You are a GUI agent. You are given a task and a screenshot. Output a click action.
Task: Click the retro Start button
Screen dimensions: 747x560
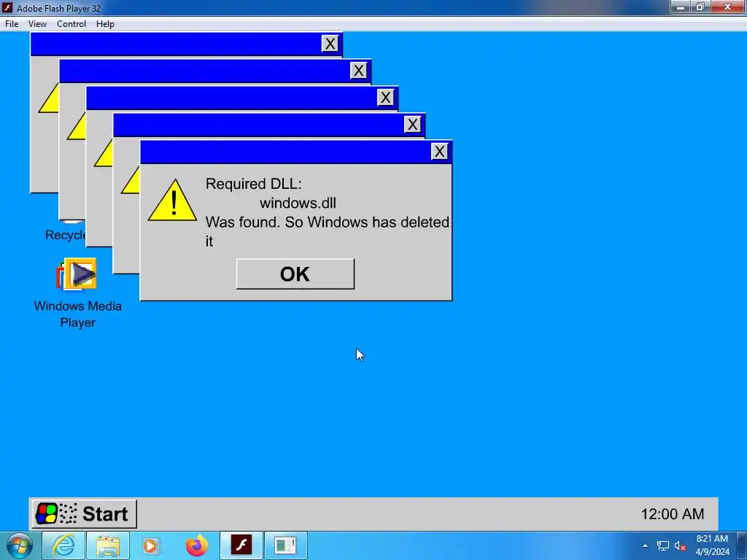(x=85, y=514)
